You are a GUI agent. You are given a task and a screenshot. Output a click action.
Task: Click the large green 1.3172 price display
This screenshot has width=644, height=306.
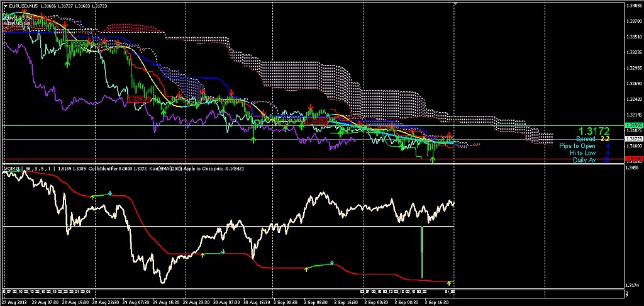pos(594,131)
